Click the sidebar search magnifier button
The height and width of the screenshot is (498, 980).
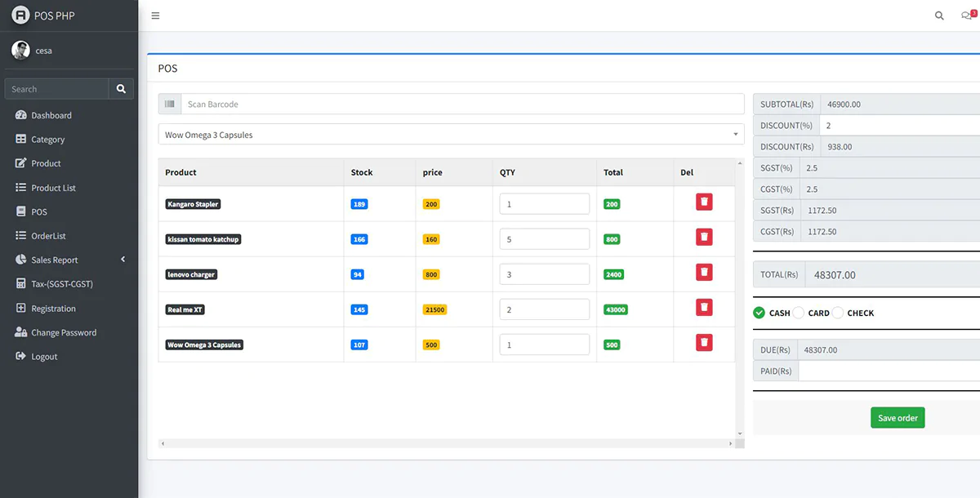click(x=121, y=89)
